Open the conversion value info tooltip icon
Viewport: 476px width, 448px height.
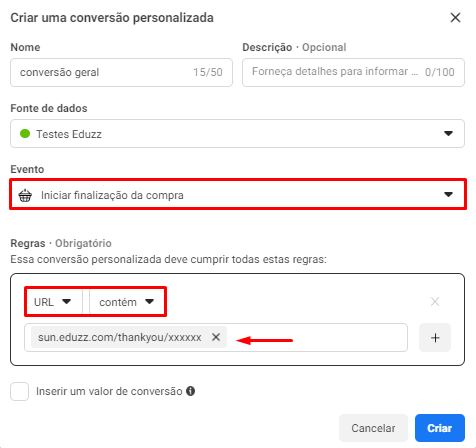click(191, 391)
